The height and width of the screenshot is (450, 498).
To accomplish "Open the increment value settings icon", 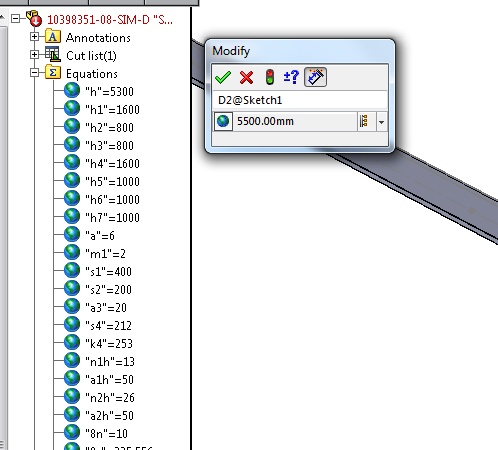I will (291, 77).
